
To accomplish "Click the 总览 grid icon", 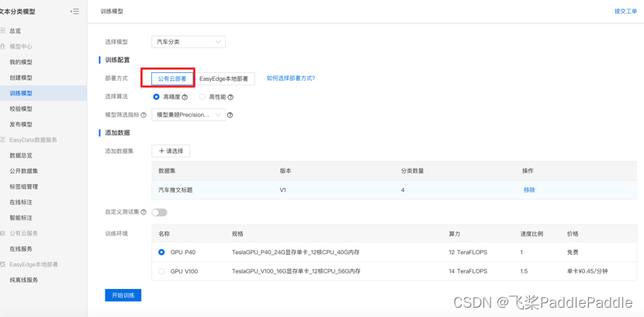I will [2, 31].
